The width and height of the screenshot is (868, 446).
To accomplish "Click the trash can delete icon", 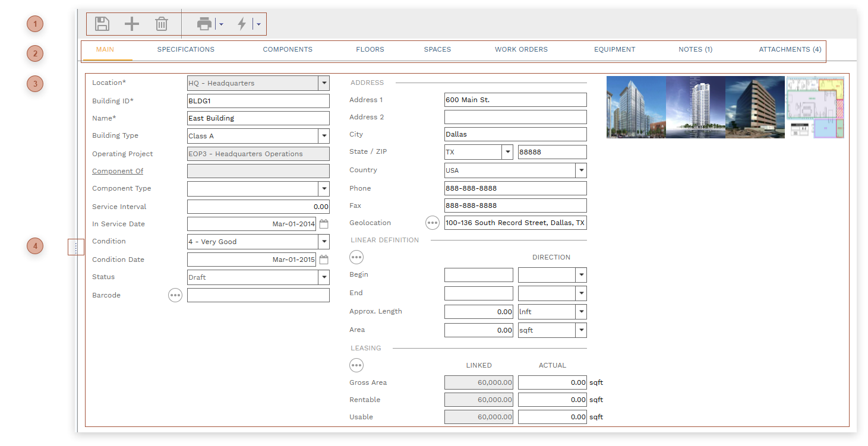I will click(x=161, y=24).
